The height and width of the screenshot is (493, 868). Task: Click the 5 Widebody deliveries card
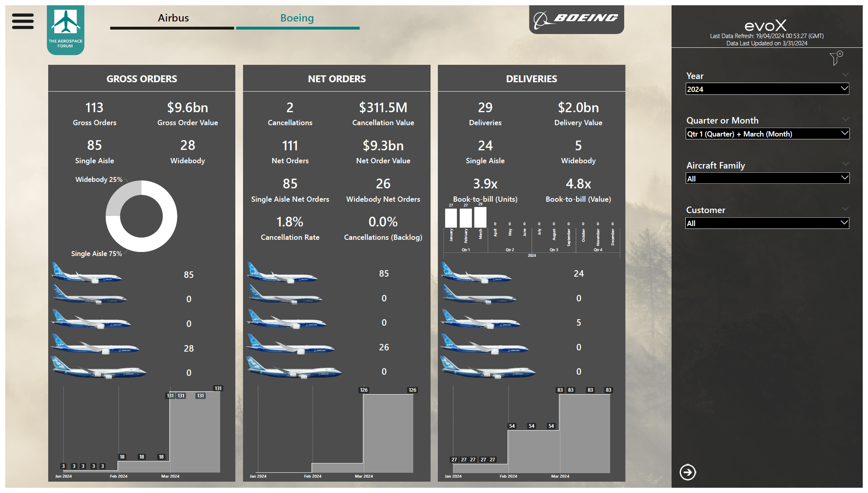(578, 151)
